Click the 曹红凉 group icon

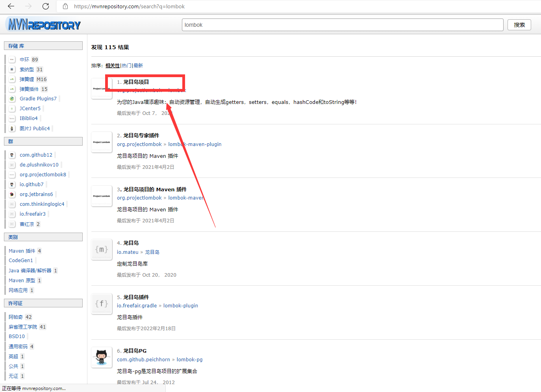pos(12,224)
